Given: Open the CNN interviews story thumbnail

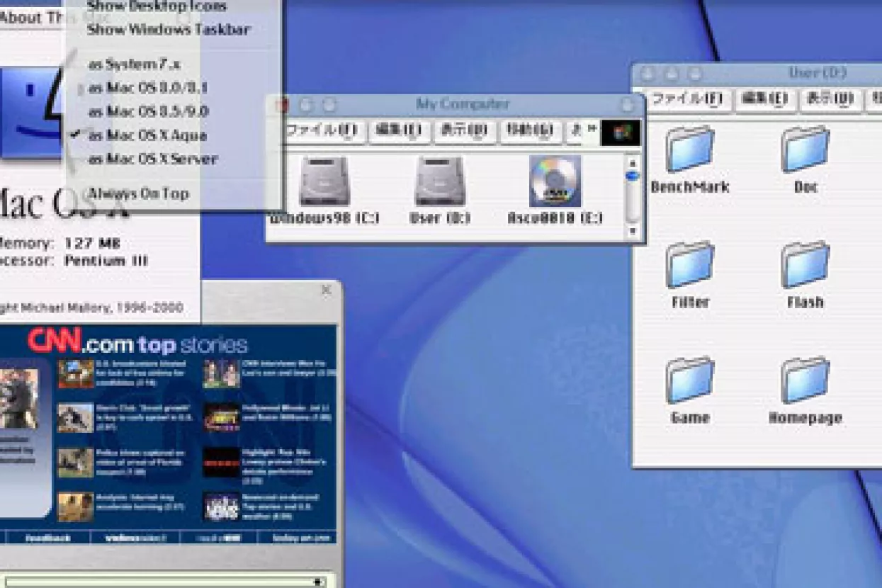Looking at the screenshot, I should [x=221, y=373].
